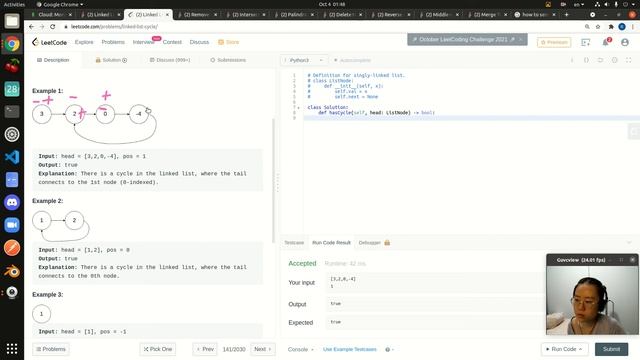640x360 pixels.
Task: Open Explore in the navigation bar
Action: click(84, 42)
